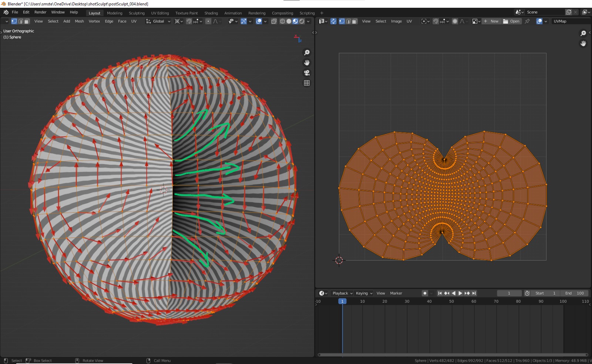The height and width of the screenshot is (364, 592).
Task: Switch to the Sculpting workspace tab
Action: click(137, 13)
